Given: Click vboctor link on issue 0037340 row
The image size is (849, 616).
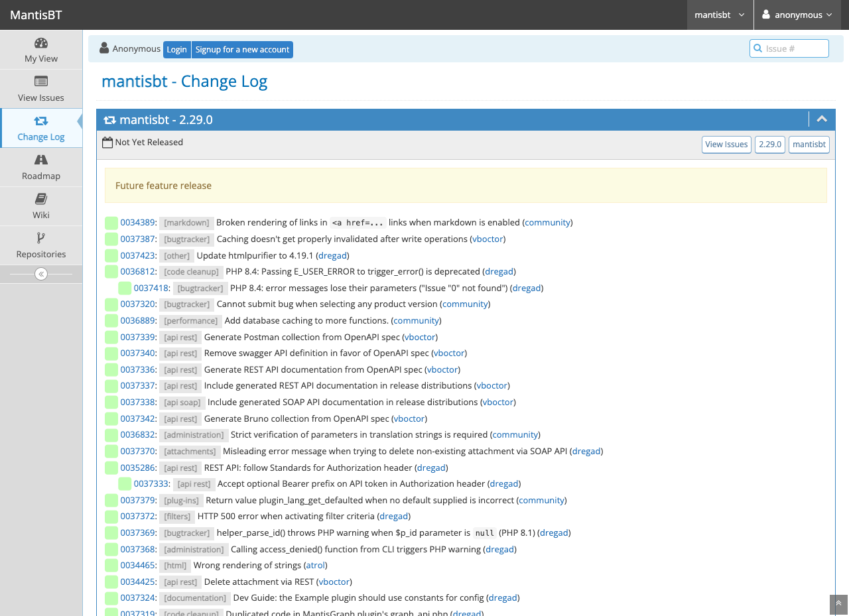Looking at the screenshot, I should click(x=449, y=353).
